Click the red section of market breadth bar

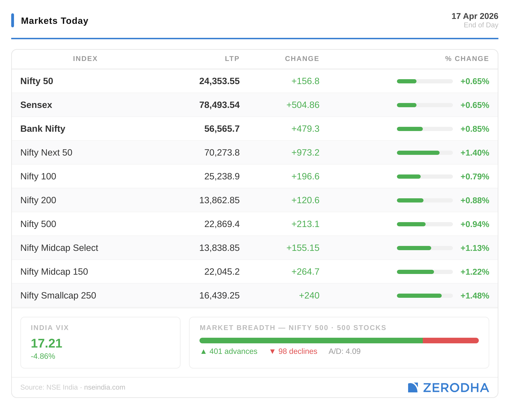[x=451, y=341]
